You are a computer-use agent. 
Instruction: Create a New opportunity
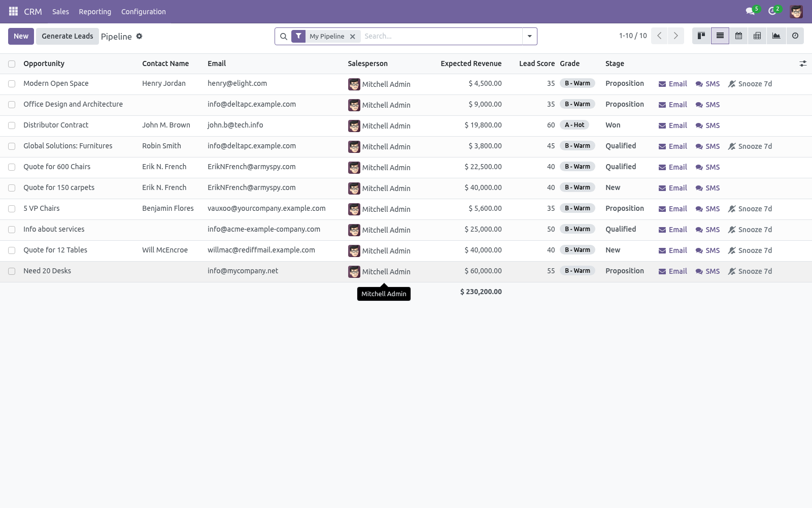(x=21, y=36)
